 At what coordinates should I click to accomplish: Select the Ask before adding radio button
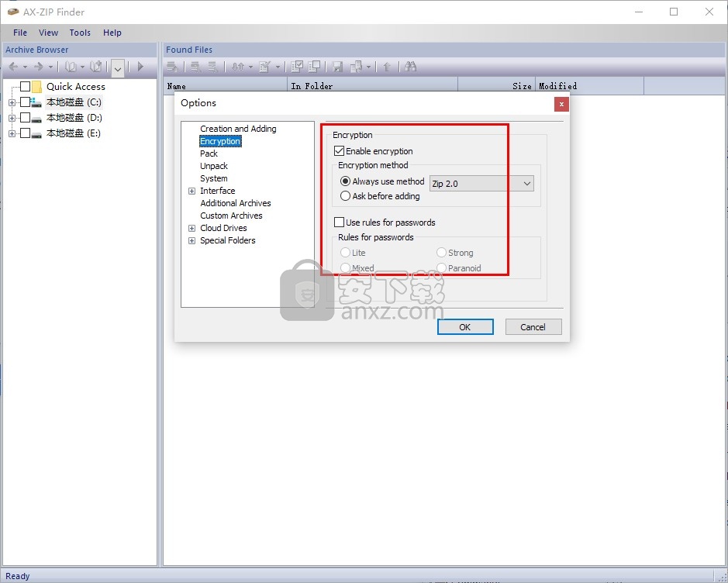[345, 196]
